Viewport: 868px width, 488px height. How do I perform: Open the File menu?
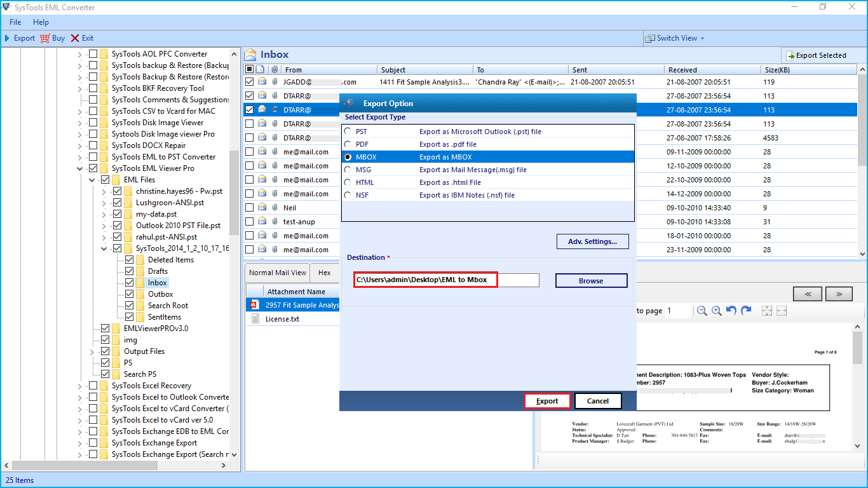(x=15, y=22)
